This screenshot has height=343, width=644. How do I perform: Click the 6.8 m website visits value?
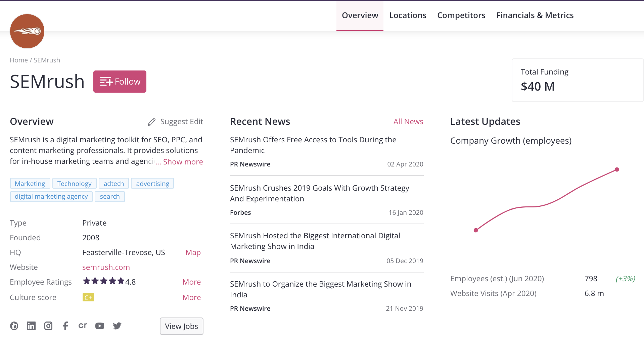[x=594, y=293]
